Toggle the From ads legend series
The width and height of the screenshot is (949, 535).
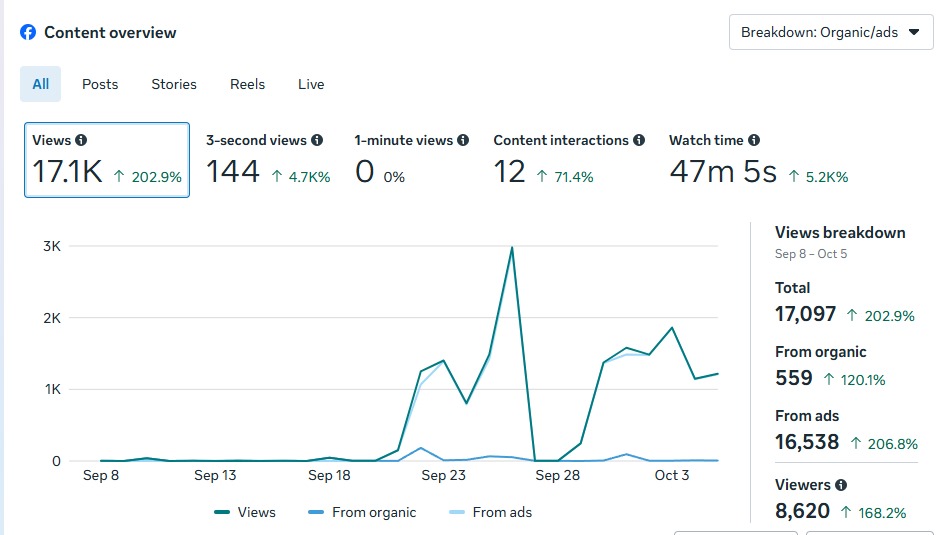pos(490,512)
